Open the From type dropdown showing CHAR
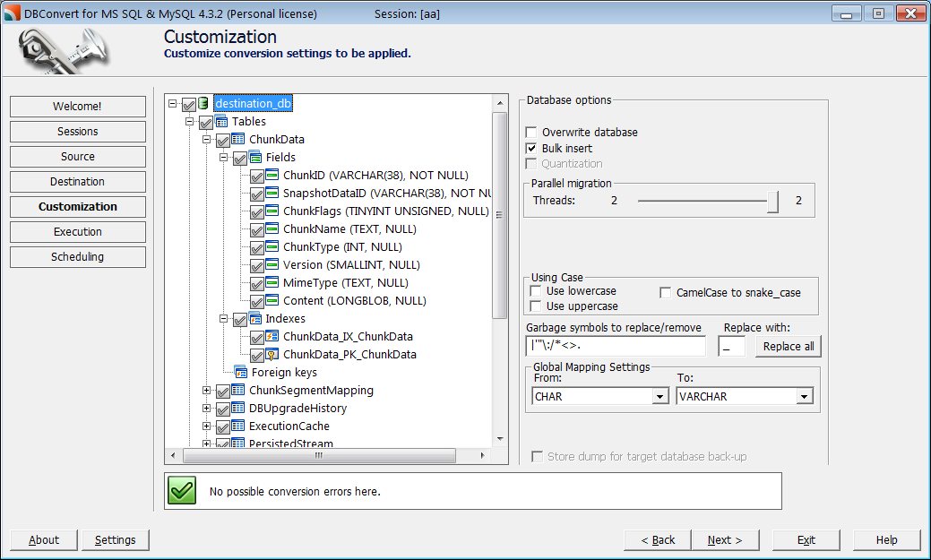Image resolution: width=931 pixels, height=560 pixels. (660, 397)
